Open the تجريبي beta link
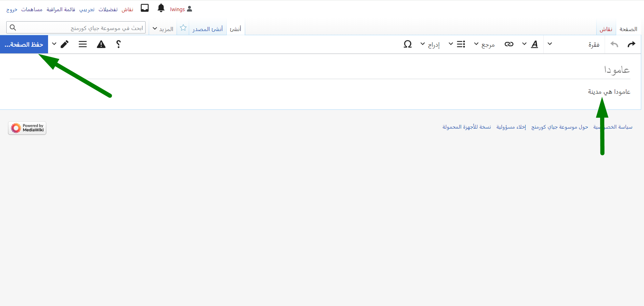 (87, 9)
